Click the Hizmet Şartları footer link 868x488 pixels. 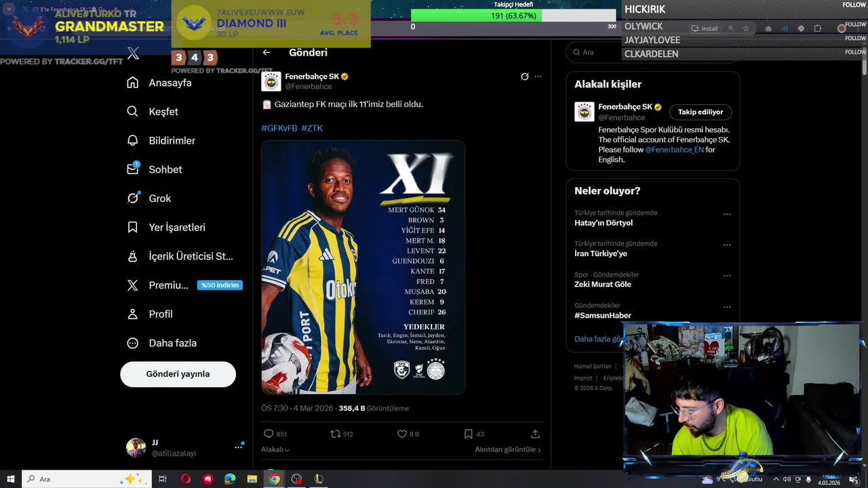click(x=593, y=367)
